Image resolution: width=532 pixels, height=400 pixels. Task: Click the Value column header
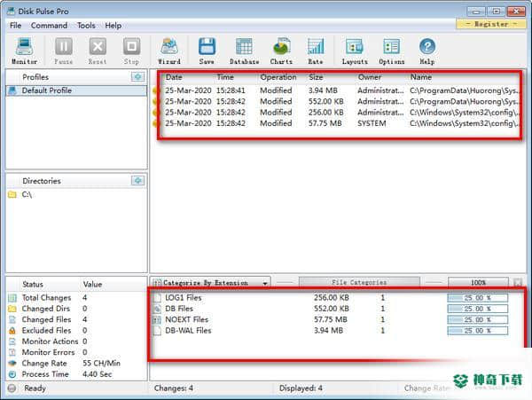pyautogui.click(x=92, y=285)
